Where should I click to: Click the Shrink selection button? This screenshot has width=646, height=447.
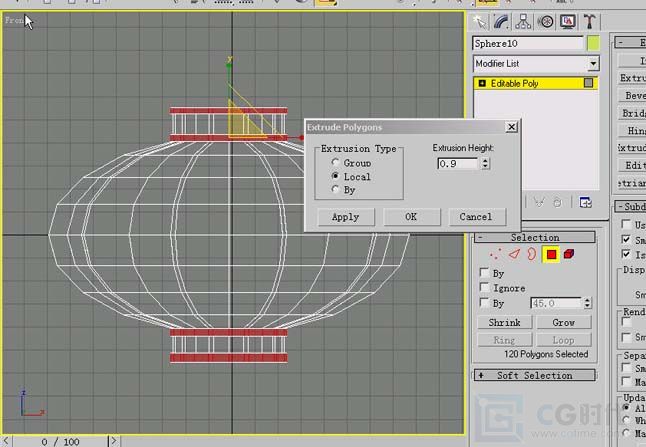505,322
